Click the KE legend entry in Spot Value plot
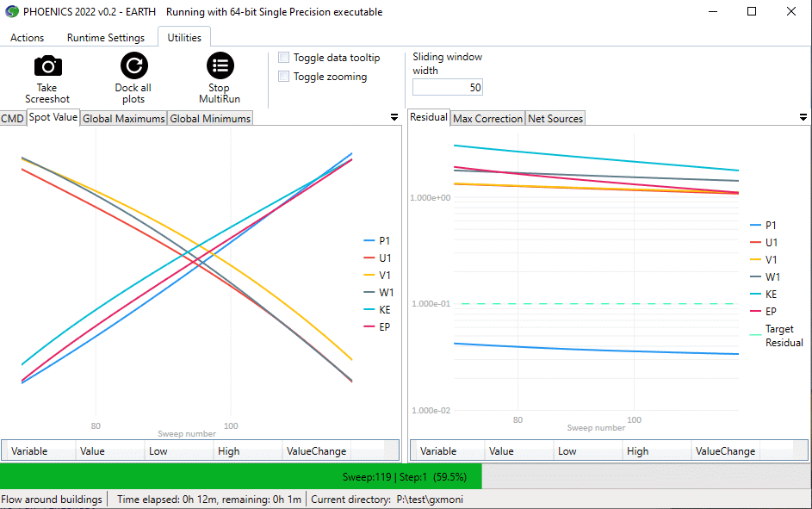812x509 pixels. [x=384, y=309]
